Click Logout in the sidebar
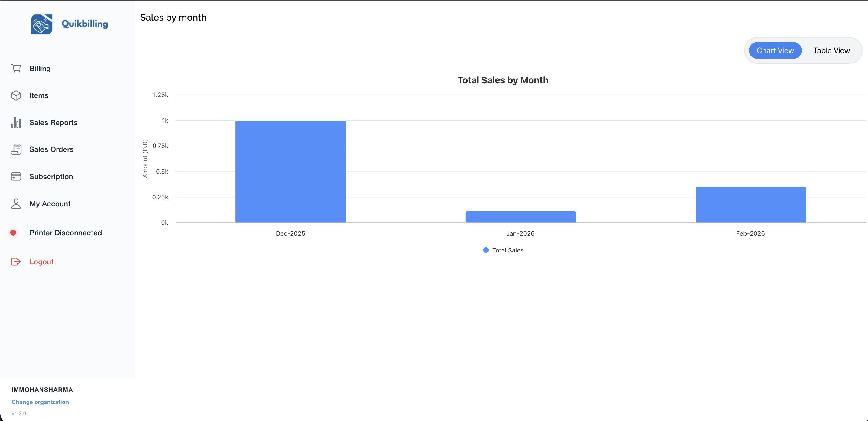 pyautogui.click(x=41, y=262)
